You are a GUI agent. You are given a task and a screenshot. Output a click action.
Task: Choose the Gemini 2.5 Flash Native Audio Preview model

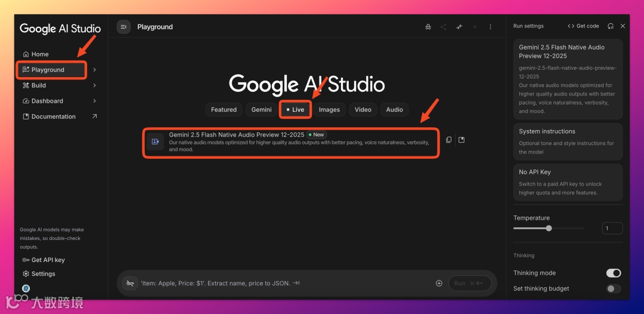(291, 143)
